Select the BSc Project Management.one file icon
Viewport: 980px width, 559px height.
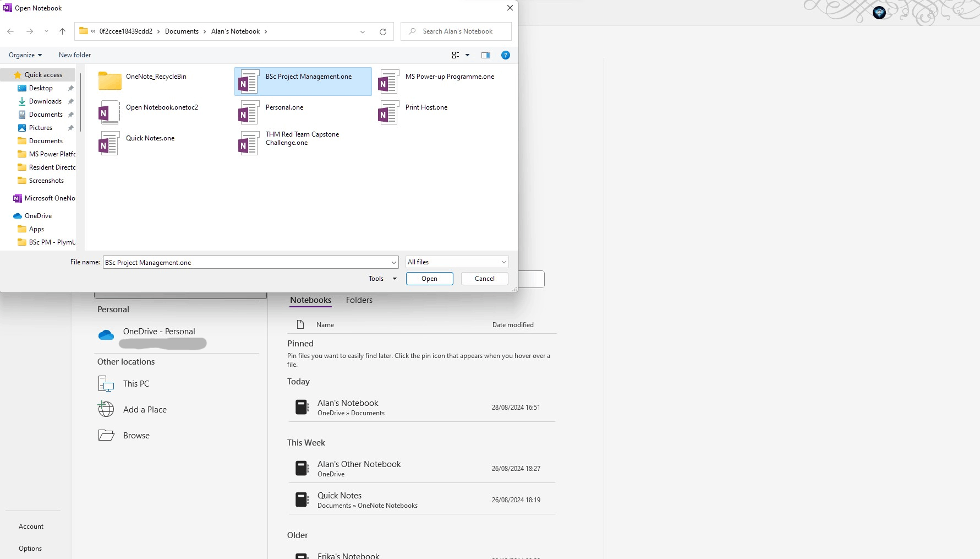coord(249,82)
